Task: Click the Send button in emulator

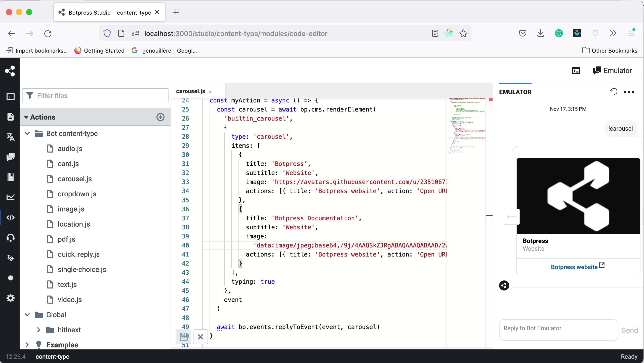Action: pyautogui.click(x=629, y=330)
